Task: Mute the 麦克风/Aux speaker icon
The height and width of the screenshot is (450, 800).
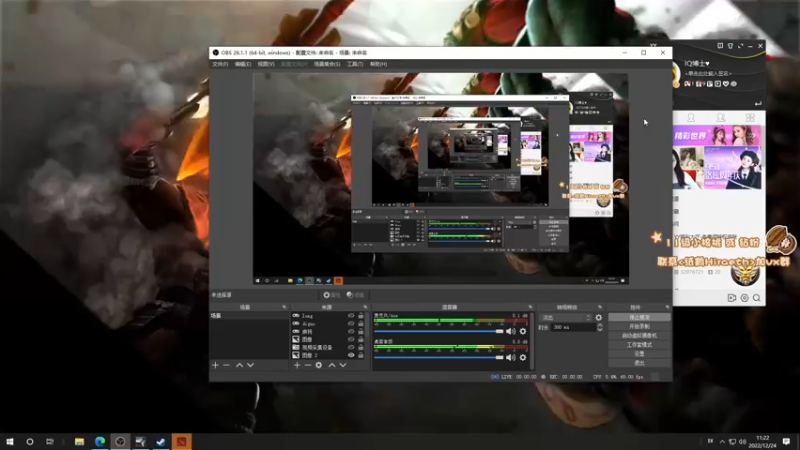Action: [x=511, y=332]
